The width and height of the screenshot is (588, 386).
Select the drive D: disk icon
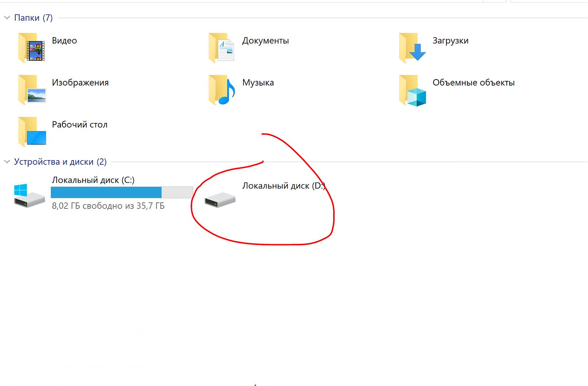pyautogui.click(x=220, y=200)
